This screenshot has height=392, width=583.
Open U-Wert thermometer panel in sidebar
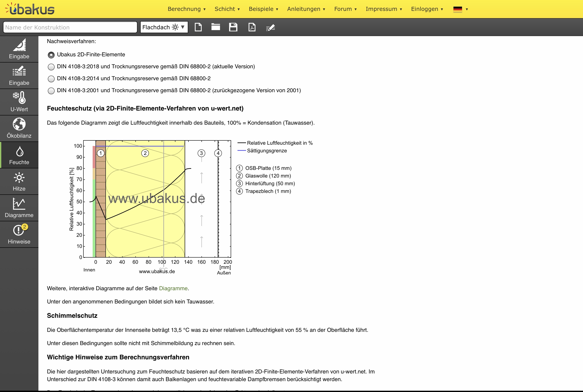19,102
